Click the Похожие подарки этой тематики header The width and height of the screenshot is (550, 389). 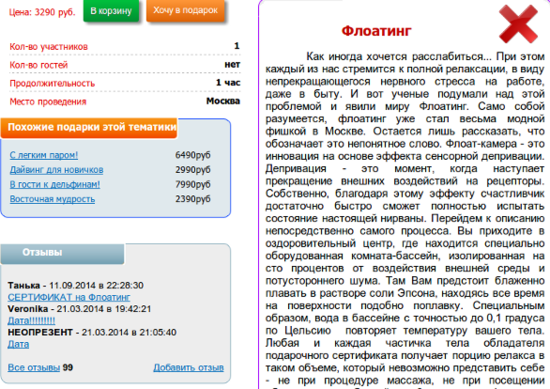coord(89,127)
